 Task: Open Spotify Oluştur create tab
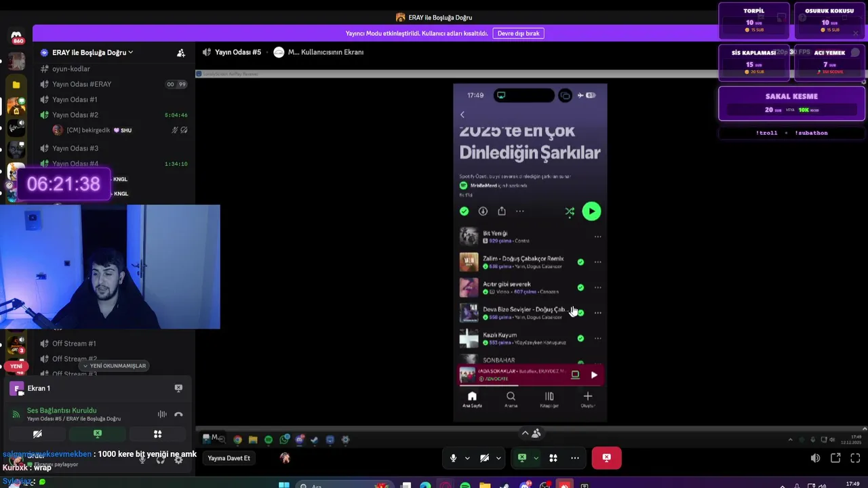pos(587,400)
